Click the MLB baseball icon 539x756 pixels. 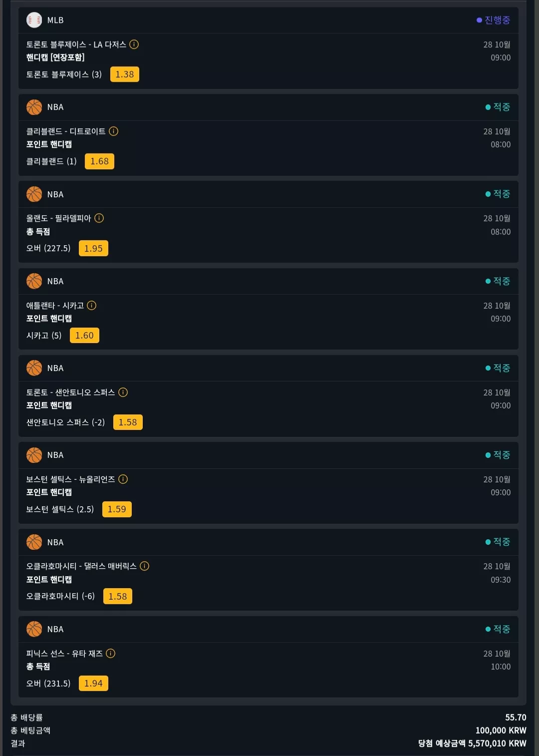coord(34,20)
